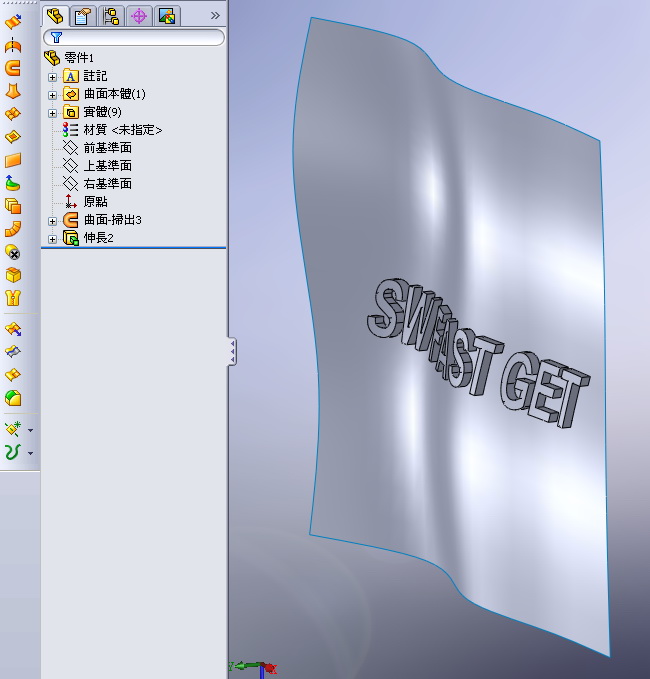The width and height of the screenshot is (650, 679).
Task: Open the Curves dropdown arrow
Action: coord(30,453)
